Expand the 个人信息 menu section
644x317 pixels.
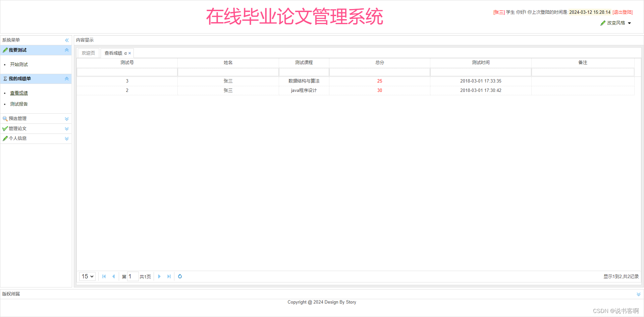pyautogui.click(x=67, y=139)
